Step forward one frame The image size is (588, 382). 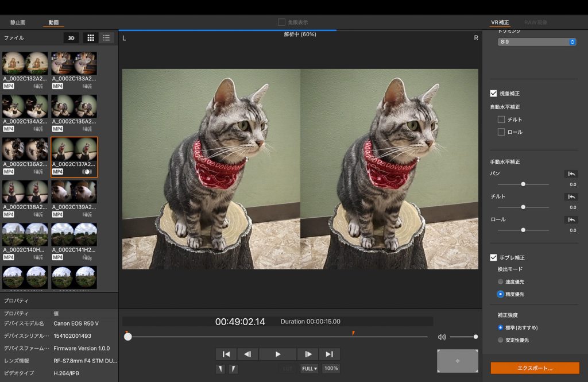(308, 354)
